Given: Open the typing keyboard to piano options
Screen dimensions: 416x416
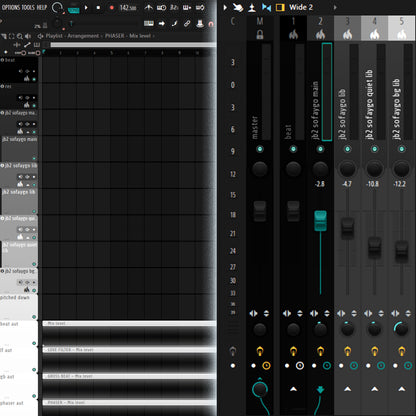Looking at the screenshot, I should click(x=187, y=7).
